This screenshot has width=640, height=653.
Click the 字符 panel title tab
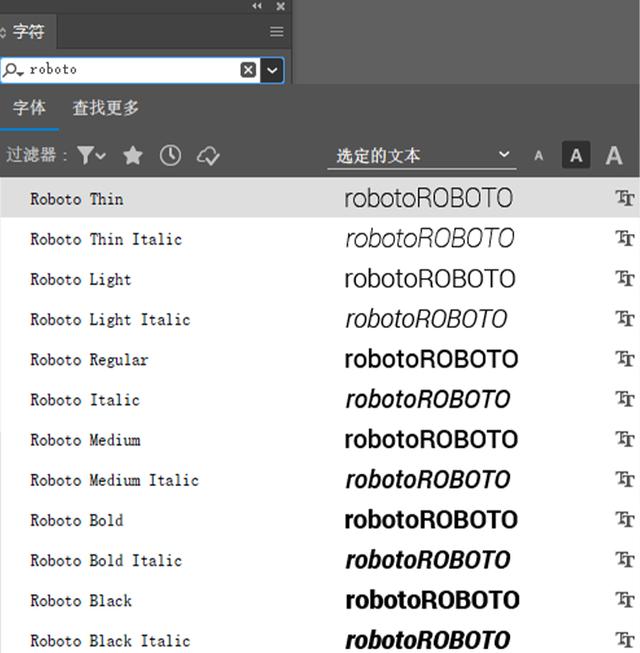[28, 32]
